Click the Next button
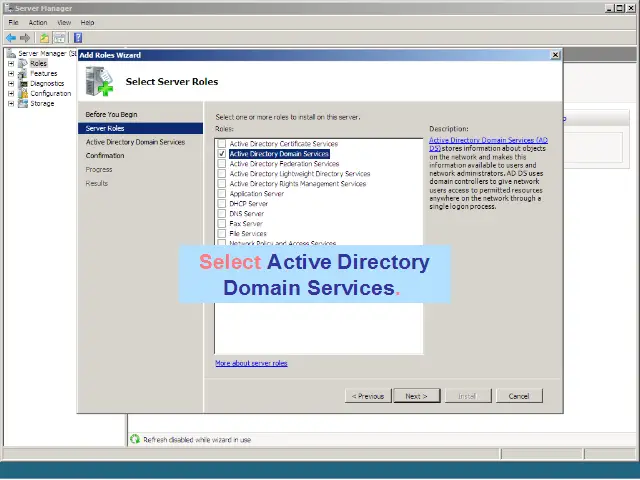640x480 pixels. (x=417, y=396)
